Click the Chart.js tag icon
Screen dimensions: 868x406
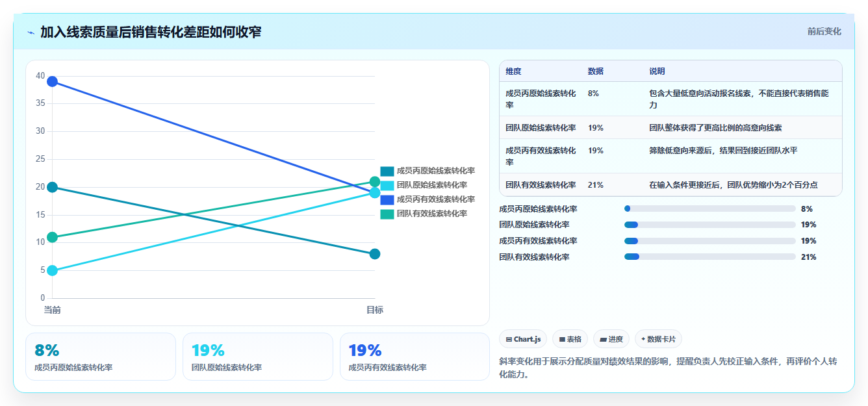(509, 339)
